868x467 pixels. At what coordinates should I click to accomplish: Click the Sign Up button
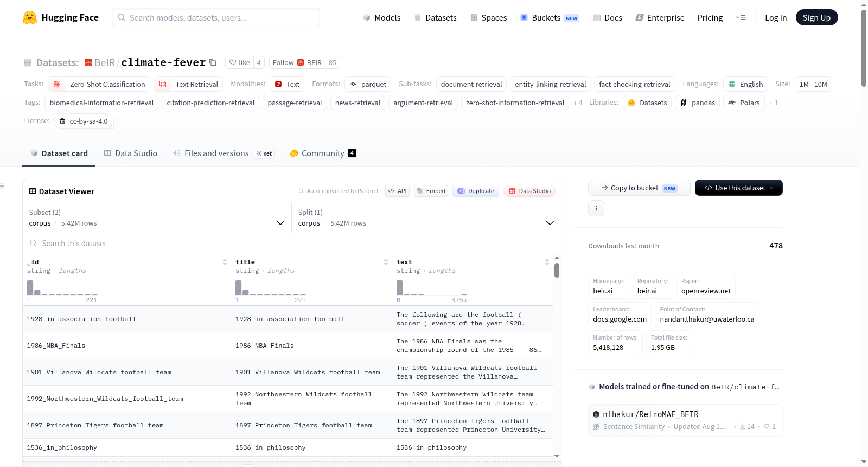[x=816, y=17]
